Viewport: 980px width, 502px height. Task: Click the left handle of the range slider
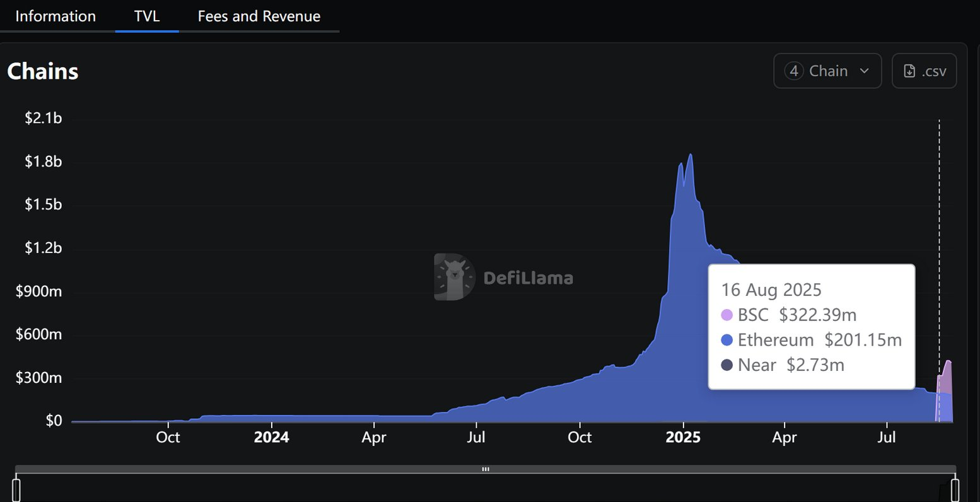(16, 489)
